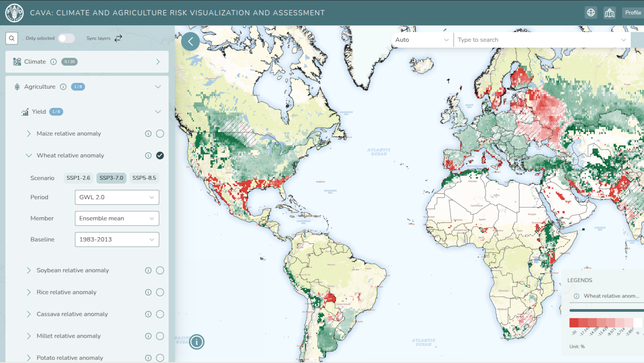Toggle the Only selected switch

tap(66, 38)
